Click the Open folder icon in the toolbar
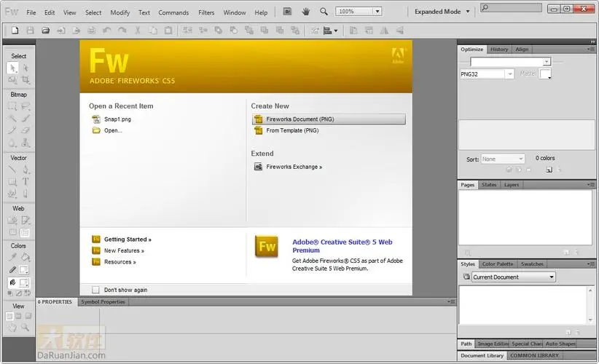 coord(46,31)
